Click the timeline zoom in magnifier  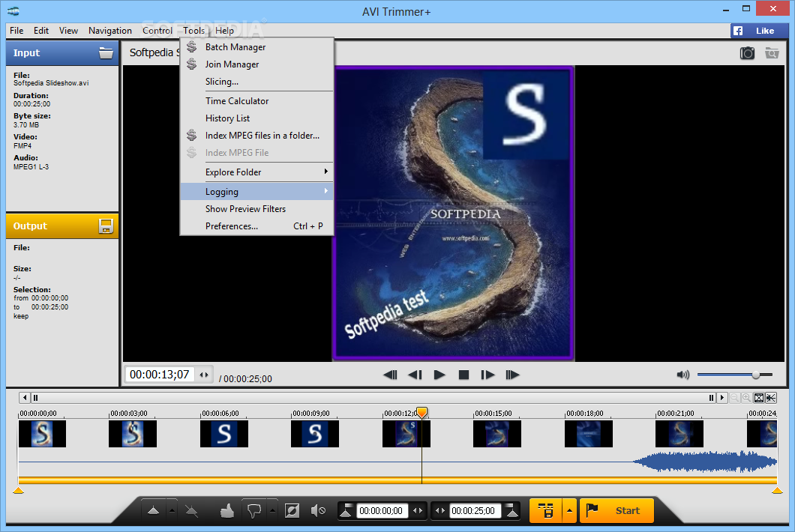[x=746, y=398]
